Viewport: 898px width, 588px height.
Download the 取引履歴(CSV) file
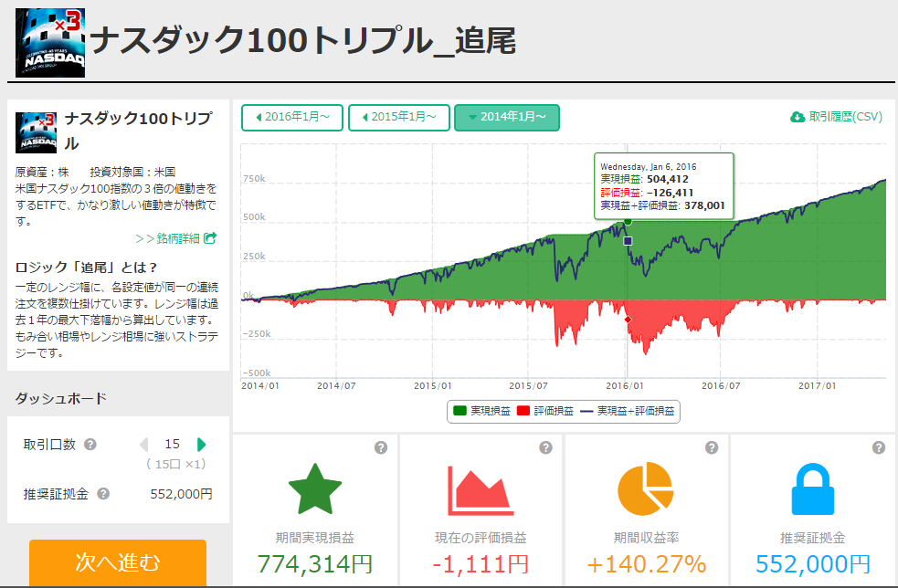click(x=836, y=117)
